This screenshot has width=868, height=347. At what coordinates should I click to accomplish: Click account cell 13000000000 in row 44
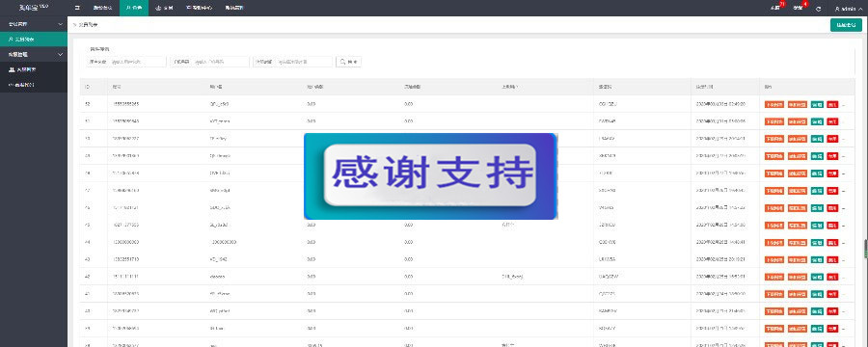(125, 242)
